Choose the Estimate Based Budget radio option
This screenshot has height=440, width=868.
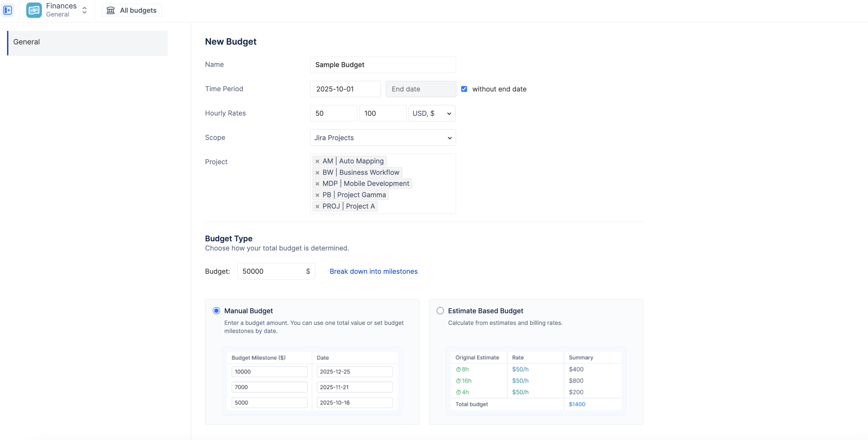click(440, 310)
